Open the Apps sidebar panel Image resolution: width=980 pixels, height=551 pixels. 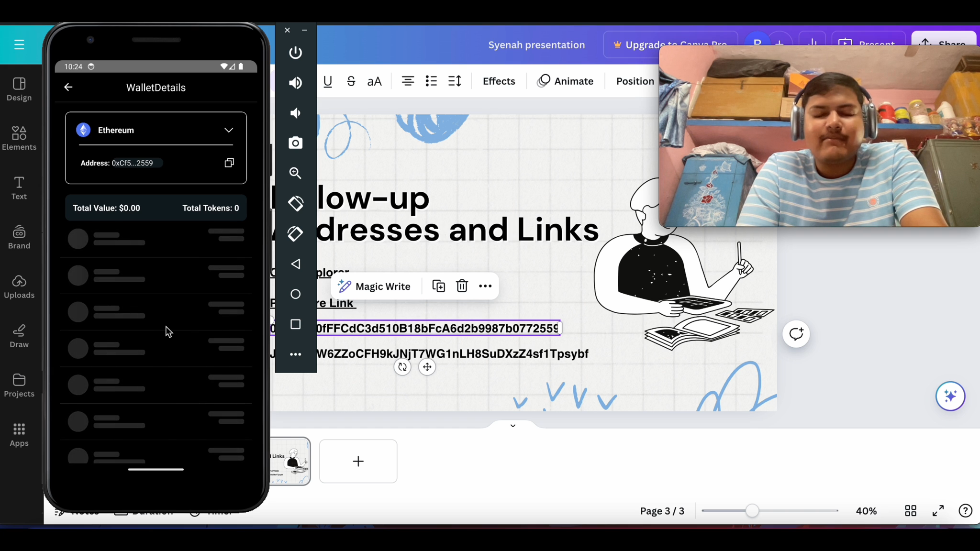[19, 435]
